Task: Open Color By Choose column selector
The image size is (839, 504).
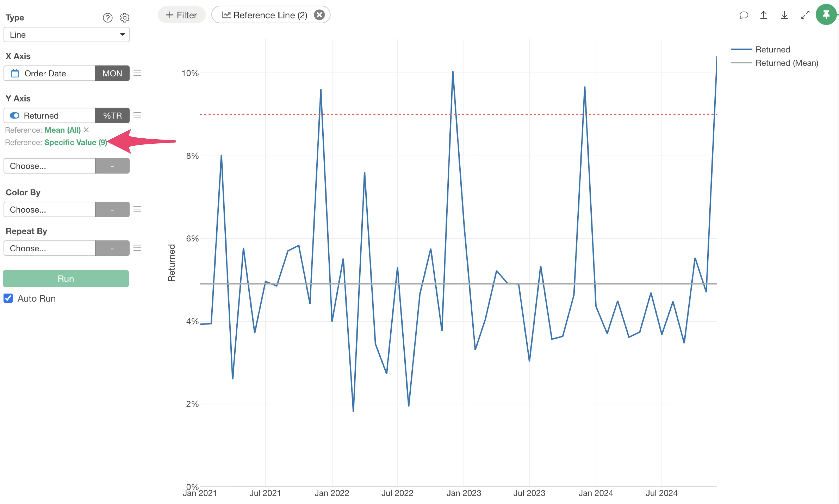Action: click(49, 210)
